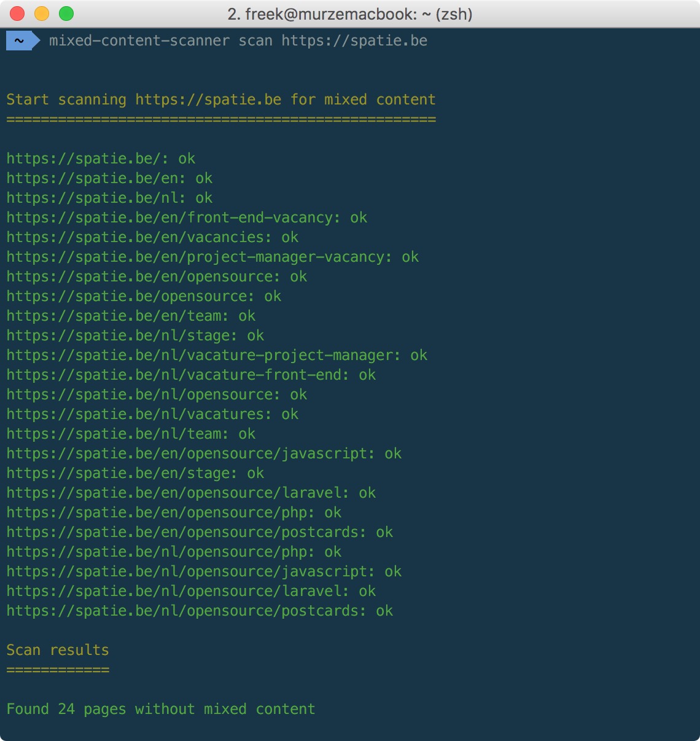The width and height of the screenshot is (700, 741).
Task: Click the 'https://spatie.be/: ok' line
Action: coord(101,159)
